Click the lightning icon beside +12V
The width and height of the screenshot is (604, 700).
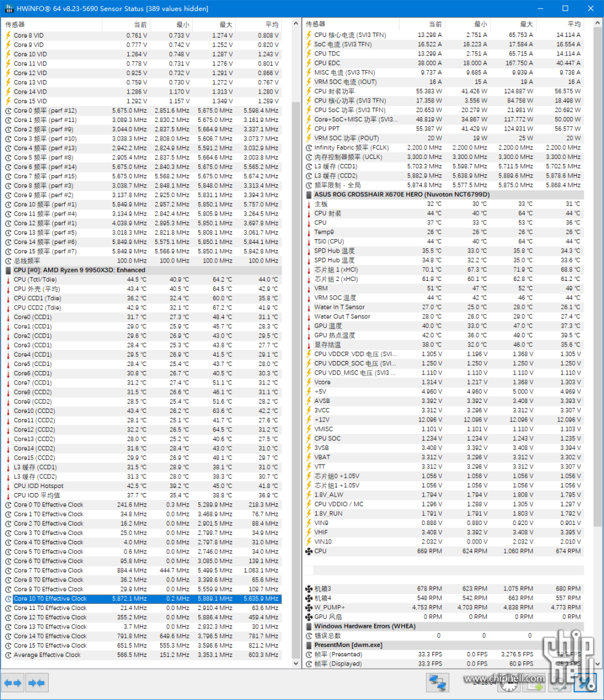click(x=309, y=420)
